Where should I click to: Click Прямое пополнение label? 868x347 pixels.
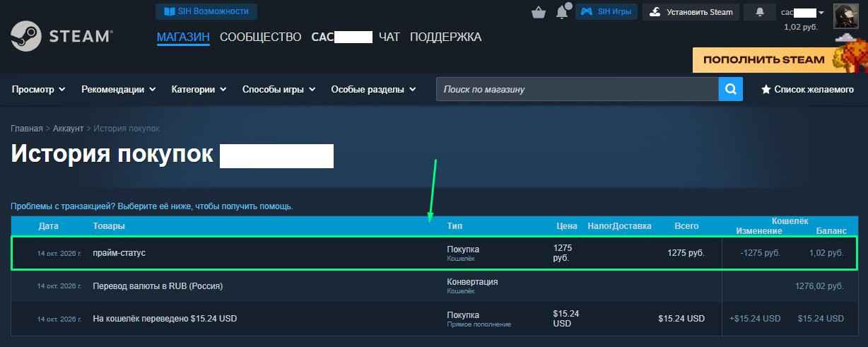[479, 324]
